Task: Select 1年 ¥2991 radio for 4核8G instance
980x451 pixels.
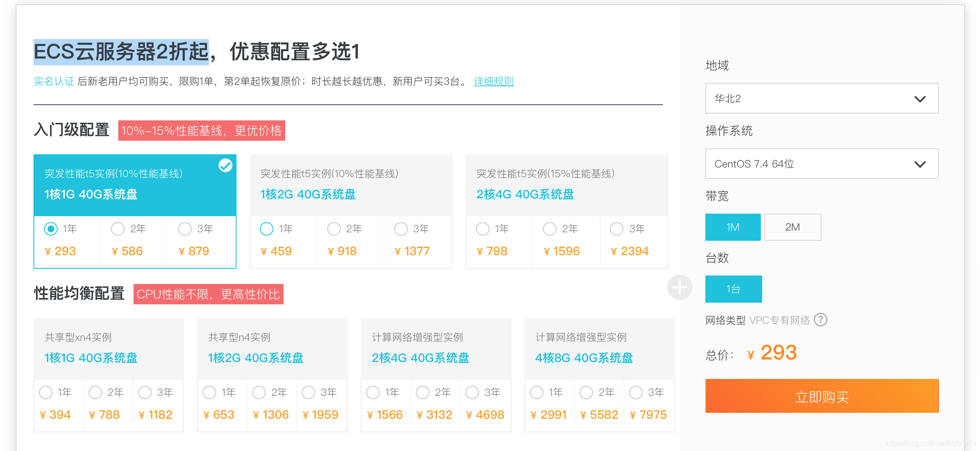Action: (537, 393)
